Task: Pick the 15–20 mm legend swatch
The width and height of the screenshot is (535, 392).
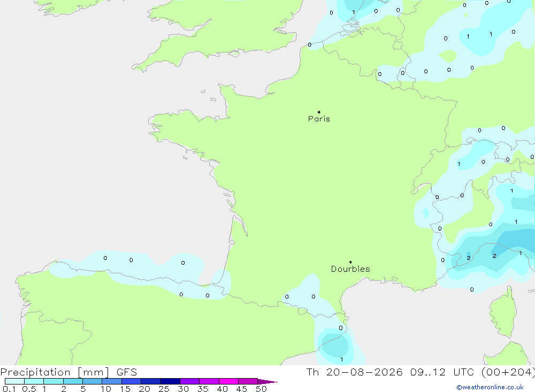Action: 132,381
